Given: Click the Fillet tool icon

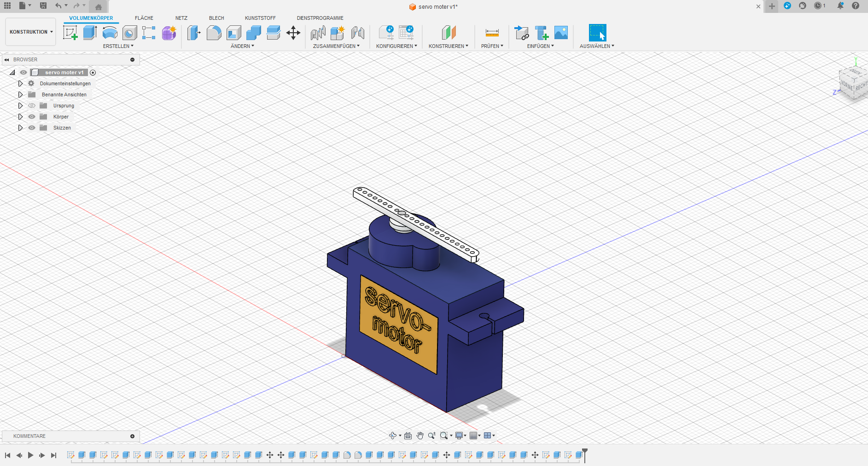Looking at the screenshot, I should point(214,33).
